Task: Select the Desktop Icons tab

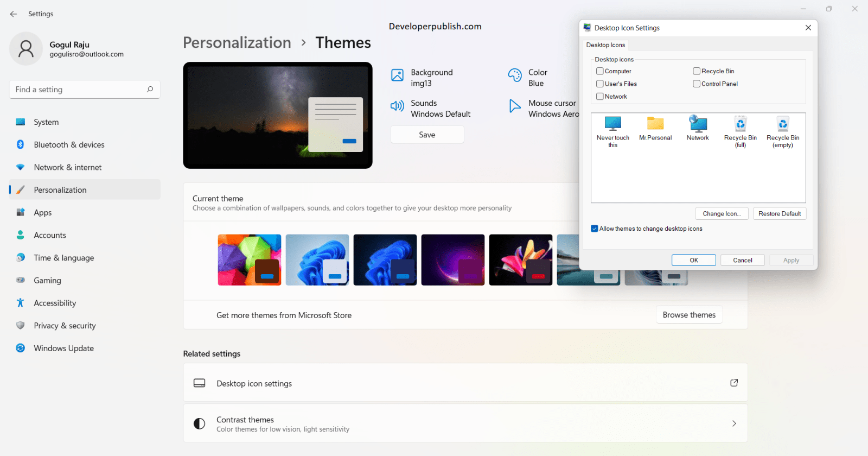Action: tap(605, 45)
